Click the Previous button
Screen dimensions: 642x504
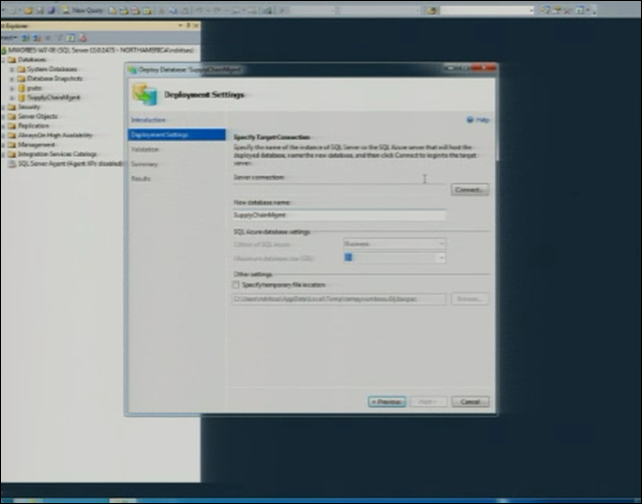coord(387,402)
